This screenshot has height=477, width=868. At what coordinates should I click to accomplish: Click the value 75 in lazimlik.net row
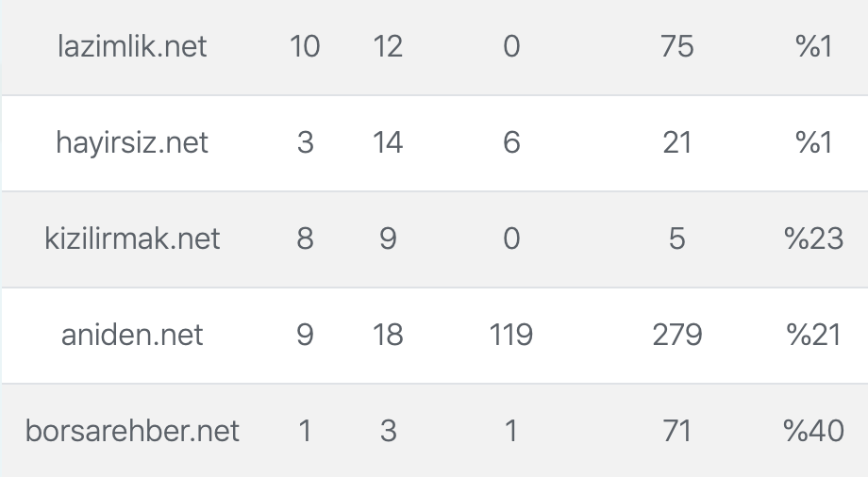coord(677,46)
